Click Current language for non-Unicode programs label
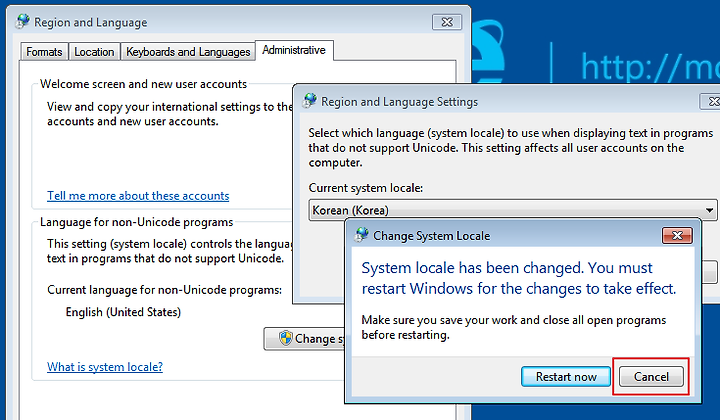Screen dimensions: 720x420 click(164, 290)
